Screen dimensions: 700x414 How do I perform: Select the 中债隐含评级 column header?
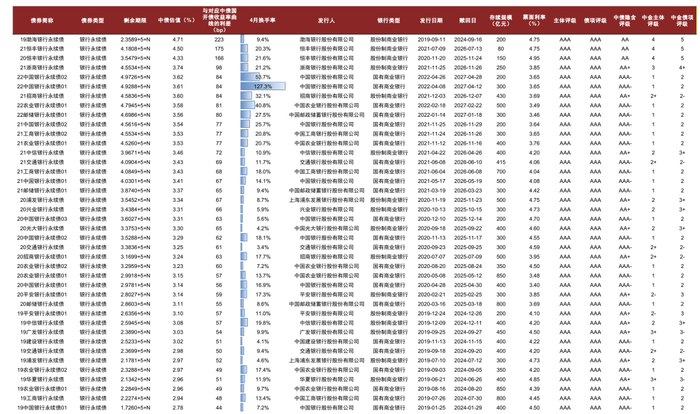point(625,21)
